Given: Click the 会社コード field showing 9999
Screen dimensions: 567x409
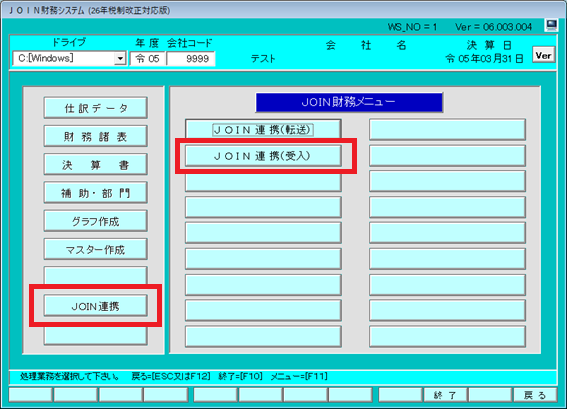Looking at the screenshot, I should pos(191,59).
